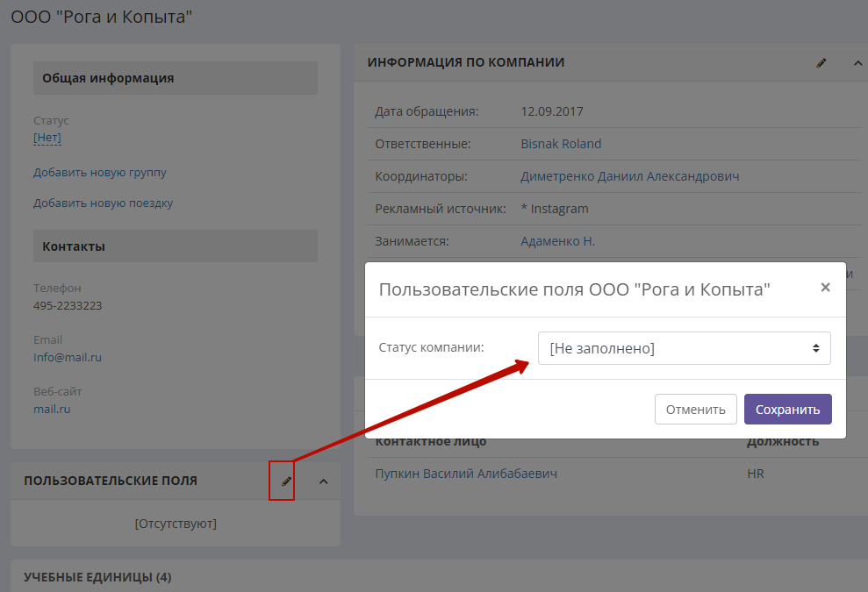
Task: Click the * Instagram ad source value
Action: (555, 209)
